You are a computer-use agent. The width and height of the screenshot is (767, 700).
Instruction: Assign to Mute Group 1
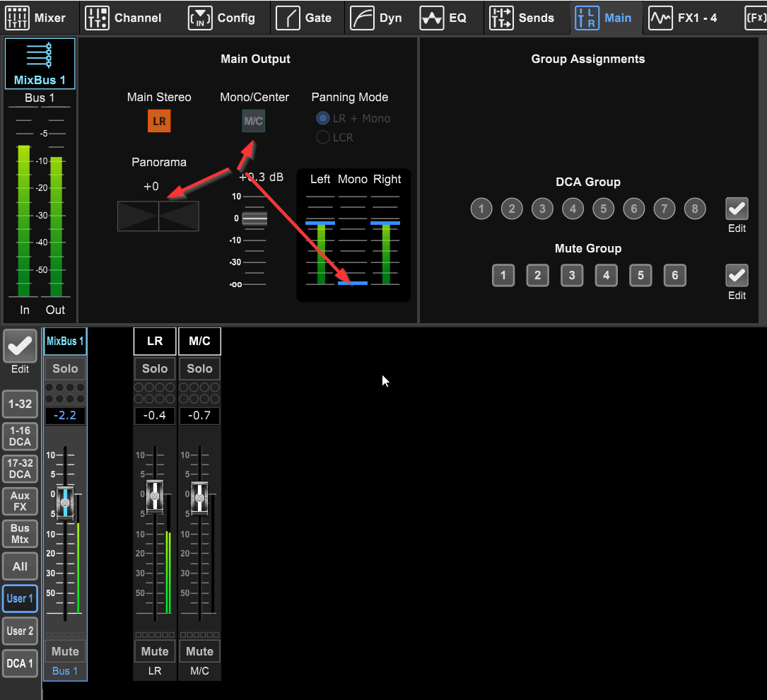503,275
